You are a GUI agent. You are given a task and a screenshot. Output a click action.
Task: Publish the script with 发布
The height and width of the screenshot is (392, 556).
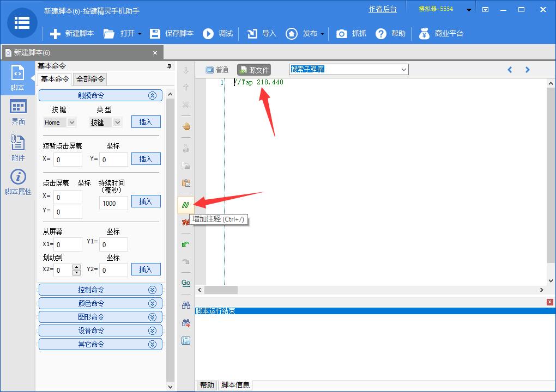click(x=301, y=34)
